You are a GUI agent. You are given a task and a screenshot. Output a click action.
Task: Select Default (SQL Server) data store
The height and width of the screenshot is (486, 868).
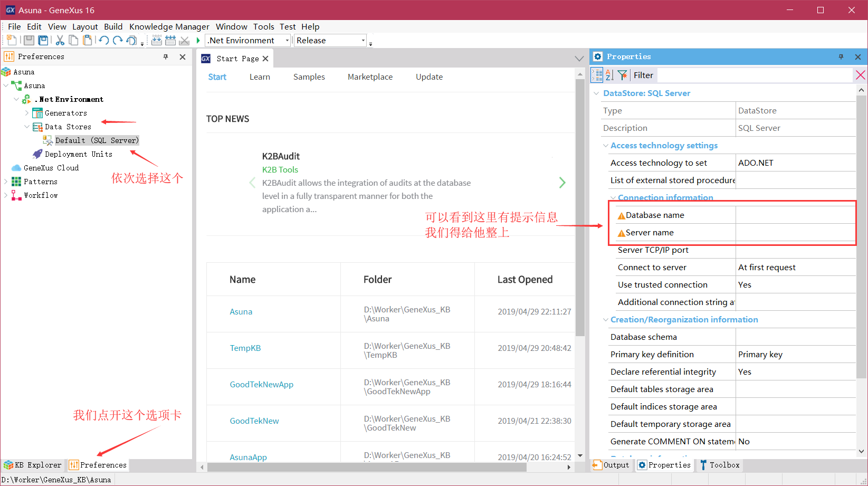point(97,140)
